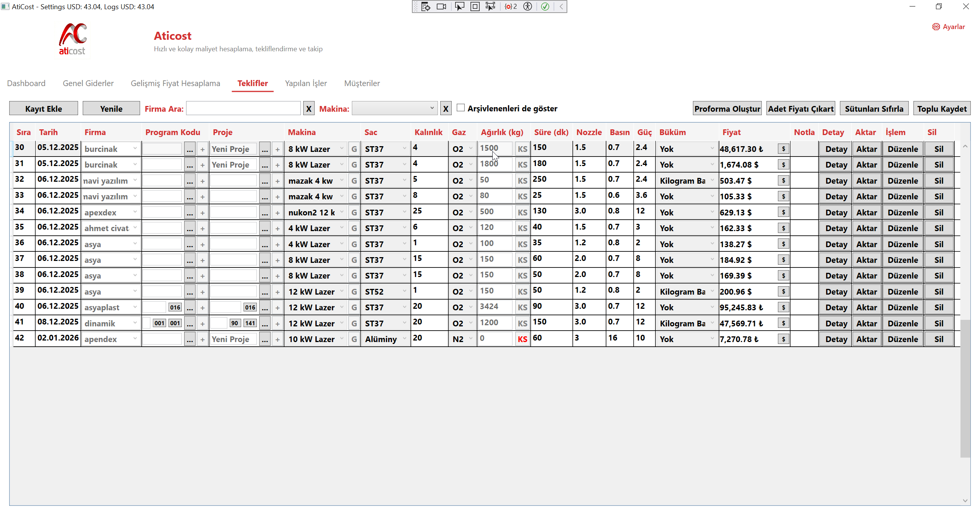980x515 pixels.
Task: Open the Makina filter dropdown
Action: pyautogui.click(x=394, y=108)
